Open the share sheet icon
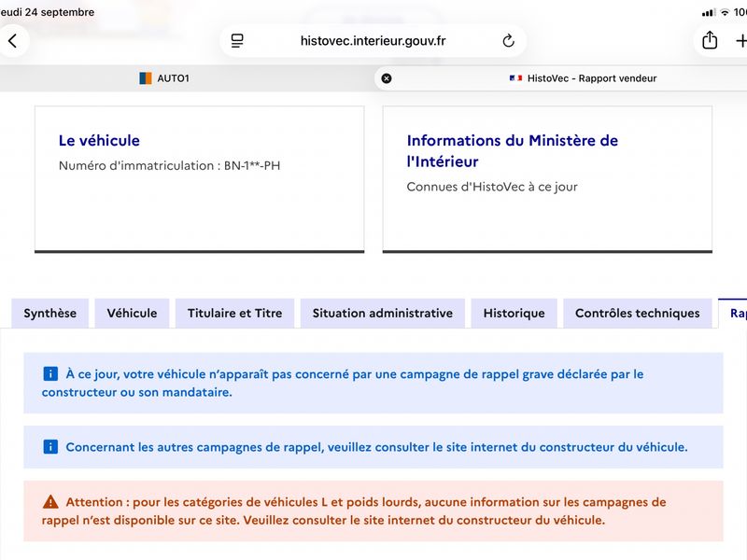This screenshot has height=560, width=747. point(710,40)
